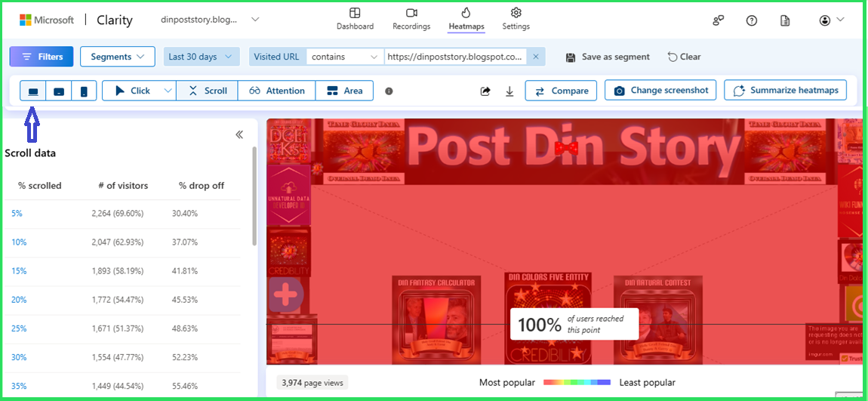
Task: Click the 15% scrolled link
Action: (19, 271)
